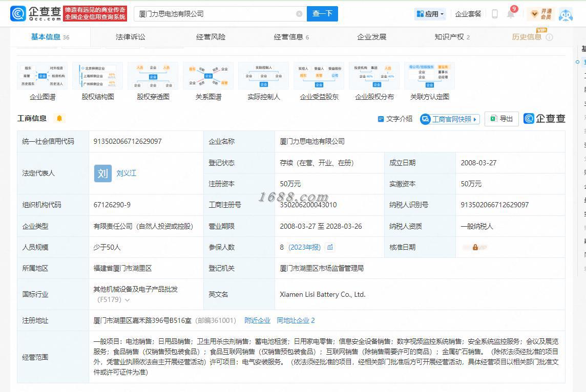The width and height of the screenshot is (586, 392).
Task: Click the 文字介绍 link
Action: tap(395, 119)
